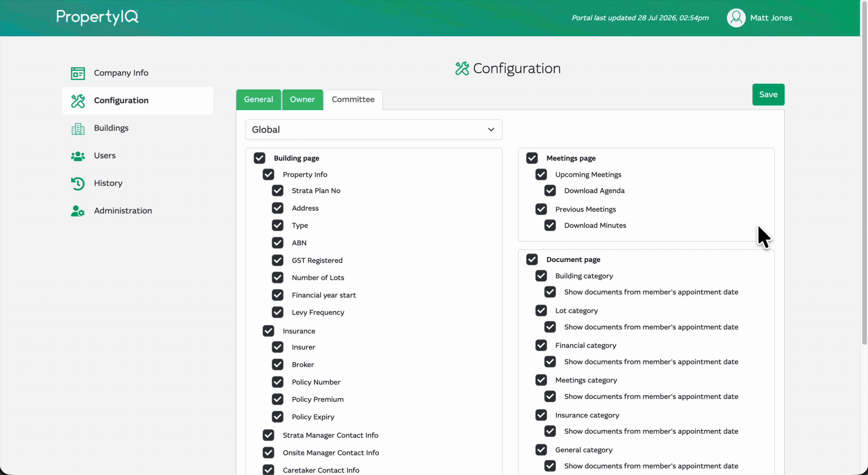868x475 pixels.
Task: Toggle Policy Expiry checkbox
Action: [278, 417]
